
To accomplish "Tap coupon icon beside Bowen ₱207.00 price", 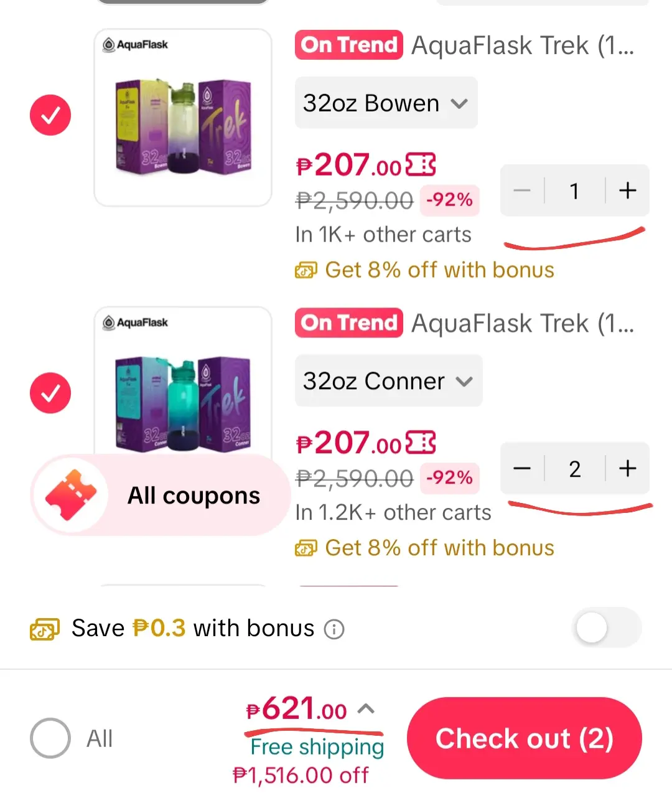I will [421, 166].
